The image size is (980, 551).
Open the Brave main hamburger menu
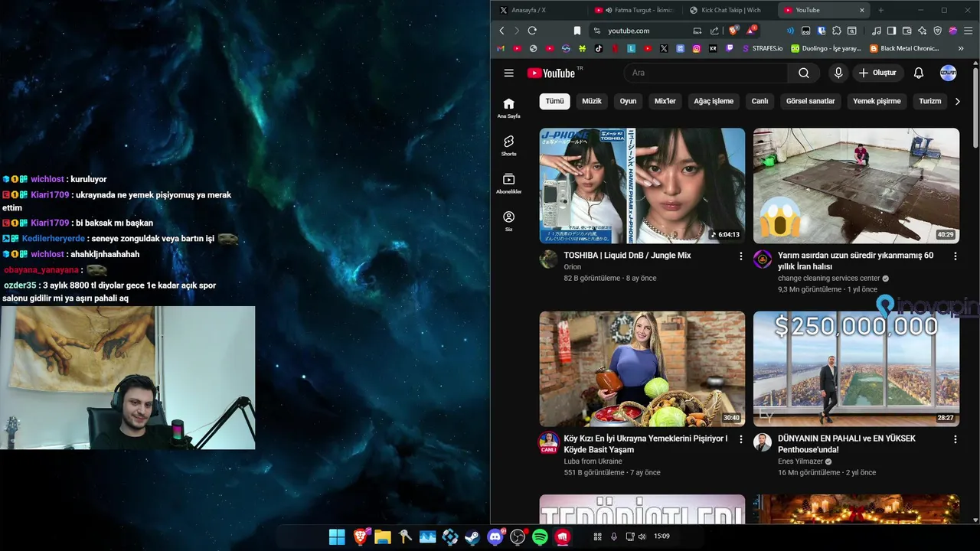pos(968,31)
